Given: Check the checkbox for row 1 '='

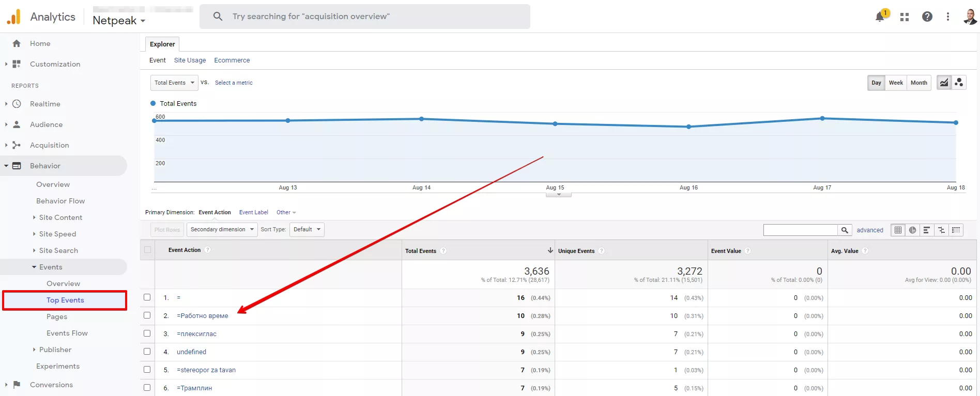Looking at the screenshot, I should [147, 297].
